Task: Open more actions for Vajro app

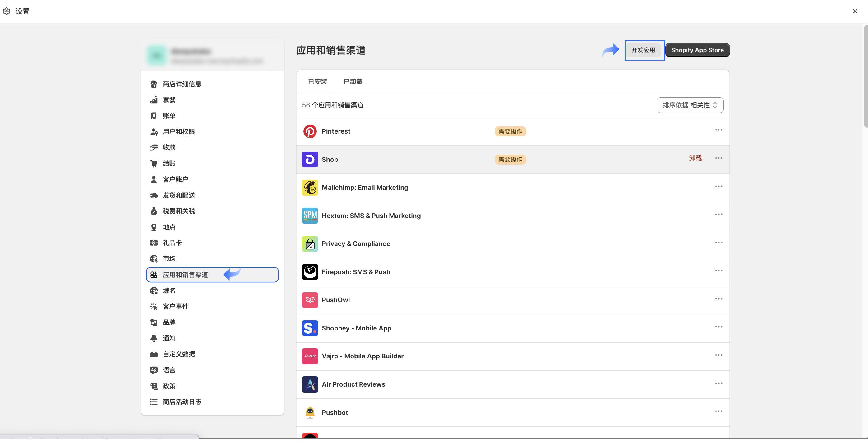Action: click(718, 355)
